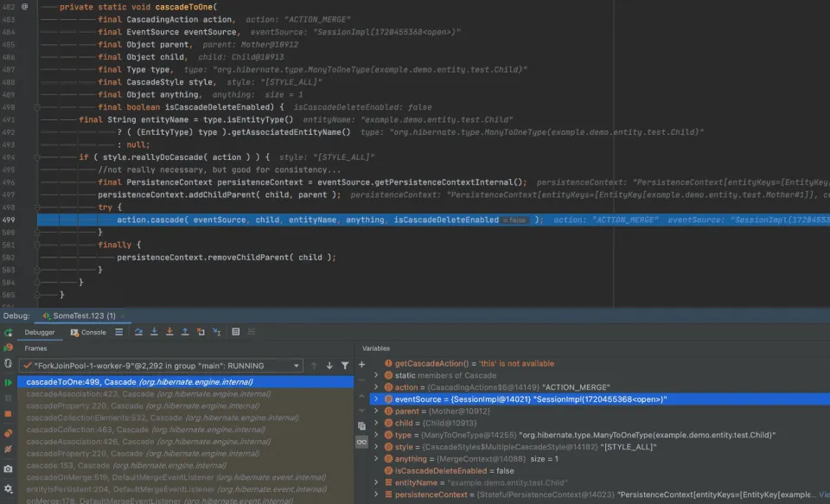Expand the parent Mother@10912 variable
The width and height of the screenshot is (830, 504).
coord(376,411)
